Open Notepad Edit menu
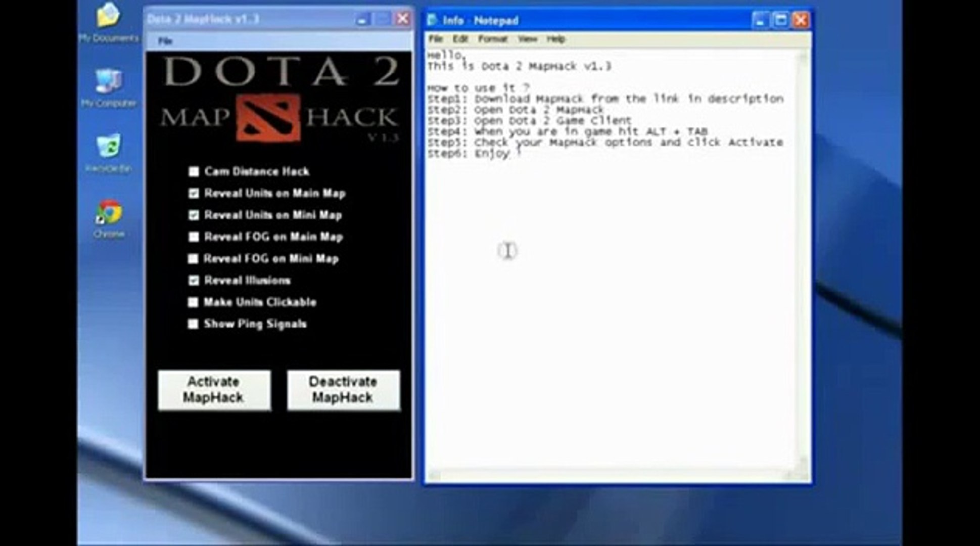This screenshot has height=546, width=980. point(459,39)
